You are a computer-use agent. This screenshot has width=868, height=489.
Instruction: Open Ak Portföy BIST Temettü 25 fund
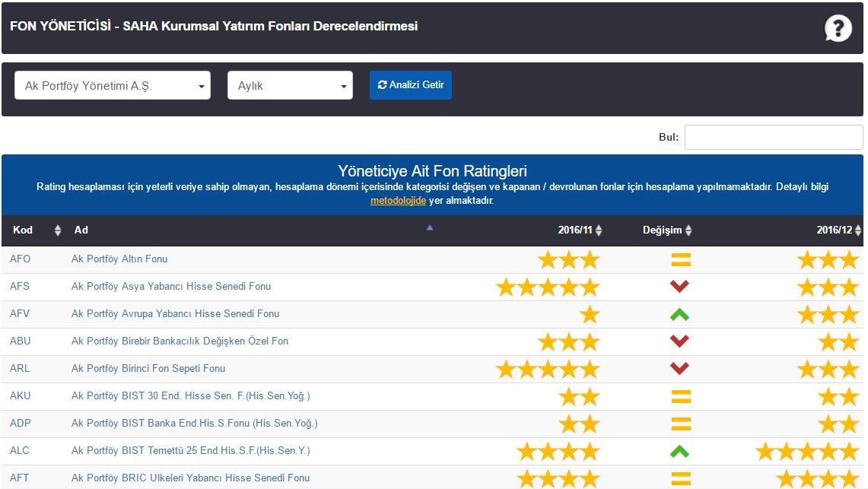point(190,450)
